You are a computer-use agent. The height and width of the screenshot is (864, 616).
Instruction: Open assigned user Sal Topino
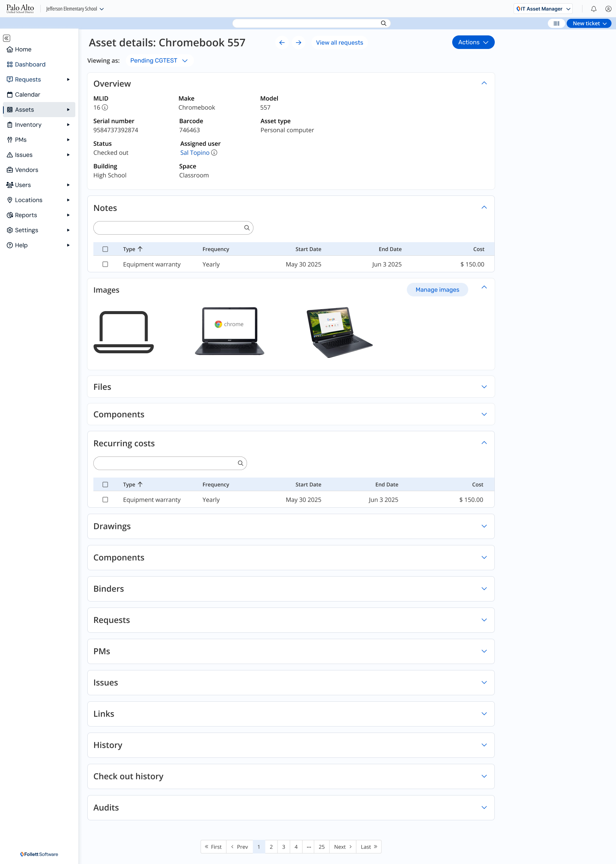(x=195, y=153)
